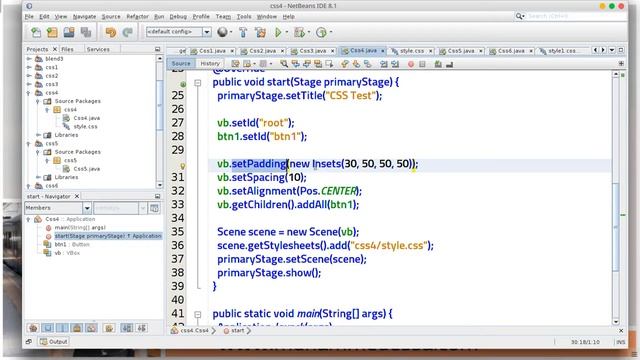Viewport: 640px width, 360px height.
Task: Click the Uncomment icon in editor toolbar
Action: pos(449,64)
